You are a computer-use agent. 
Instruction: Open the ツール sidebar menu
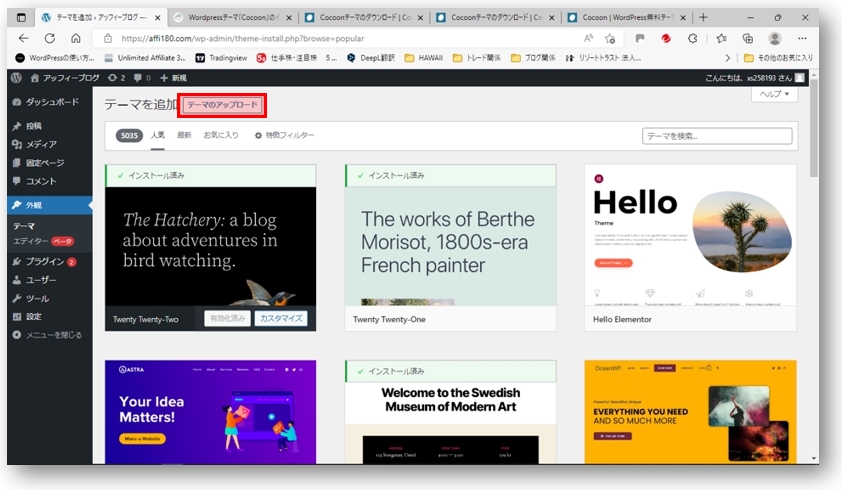pyautogui.click(x=49, y=298)
